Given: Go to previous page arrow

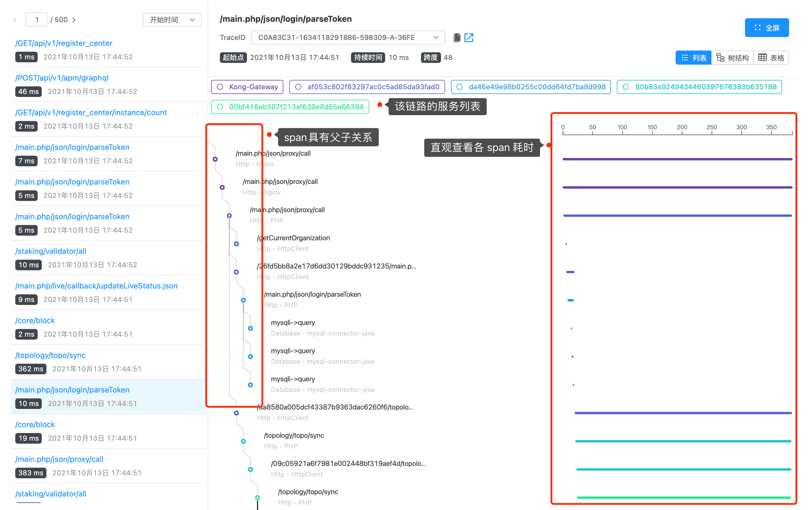Looking at the screenshot, I should click(x=15, y=20).
